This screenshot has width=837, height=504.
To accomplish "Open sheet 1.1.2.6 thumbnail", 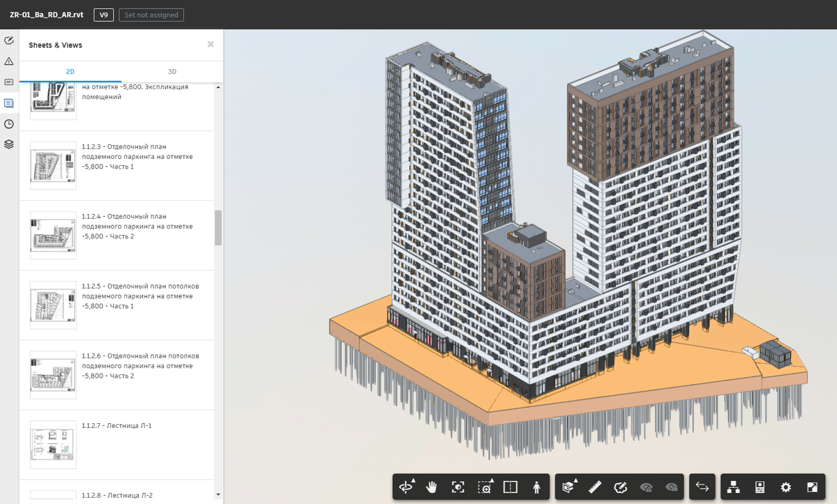I will tap(53, 375).
